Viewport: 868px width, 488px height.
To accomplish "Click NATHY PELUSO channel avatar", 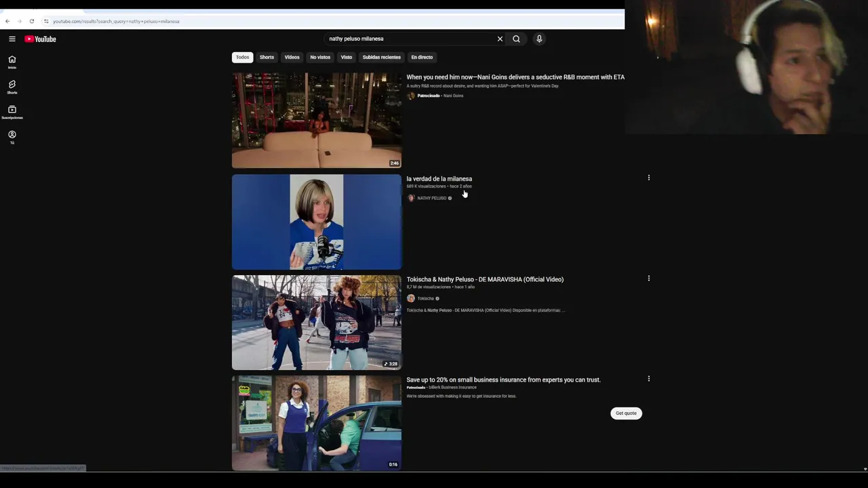I will click(410, 198).
